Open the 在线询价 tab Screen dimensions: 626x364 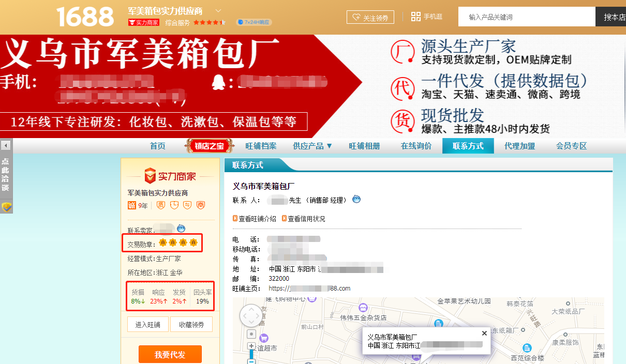(416, 146)
